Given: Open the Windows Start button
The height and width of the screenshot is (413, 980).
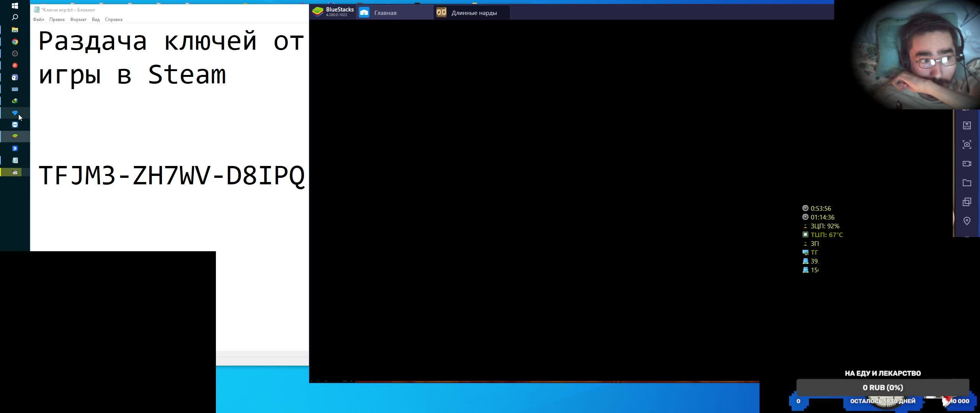Looking at the screenshot, I should point(15,6).
